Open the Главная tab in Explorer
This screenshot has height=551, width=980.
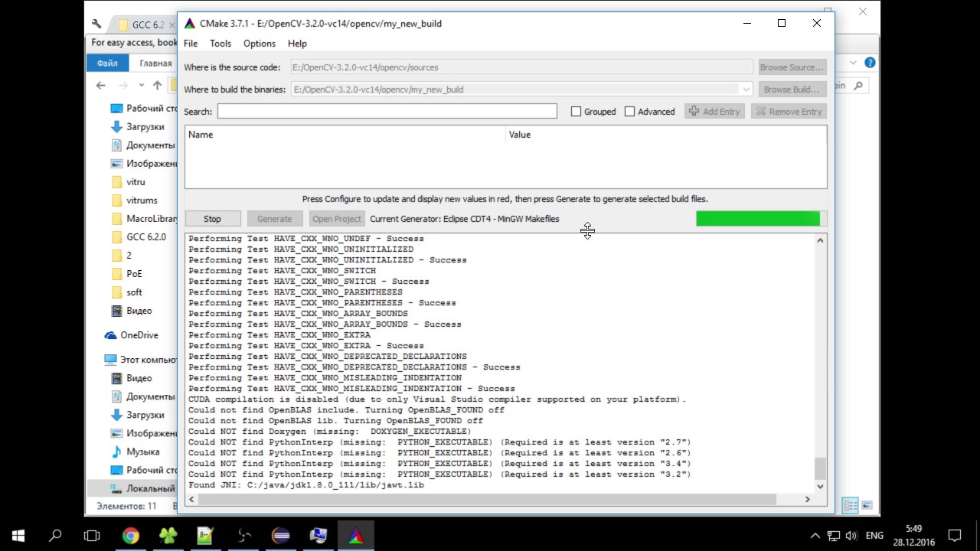click(x=155, y=64)
